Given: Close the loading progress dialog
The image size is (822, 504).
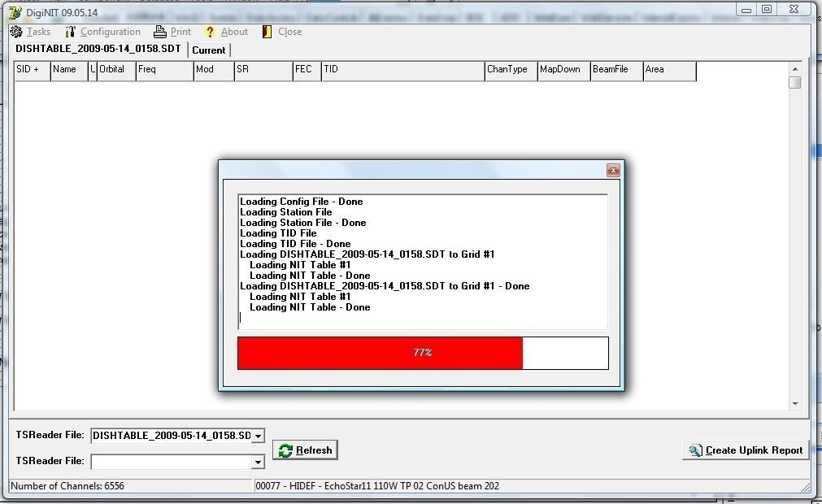Looking at the screenshot, I should (613, 170).
